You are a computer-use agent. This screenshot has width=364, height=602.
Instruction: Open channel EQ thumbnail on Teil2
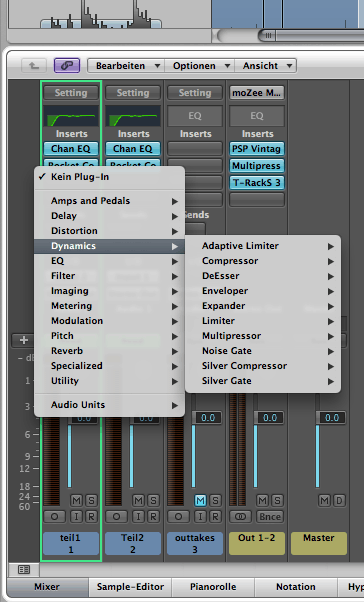[133, 116]
